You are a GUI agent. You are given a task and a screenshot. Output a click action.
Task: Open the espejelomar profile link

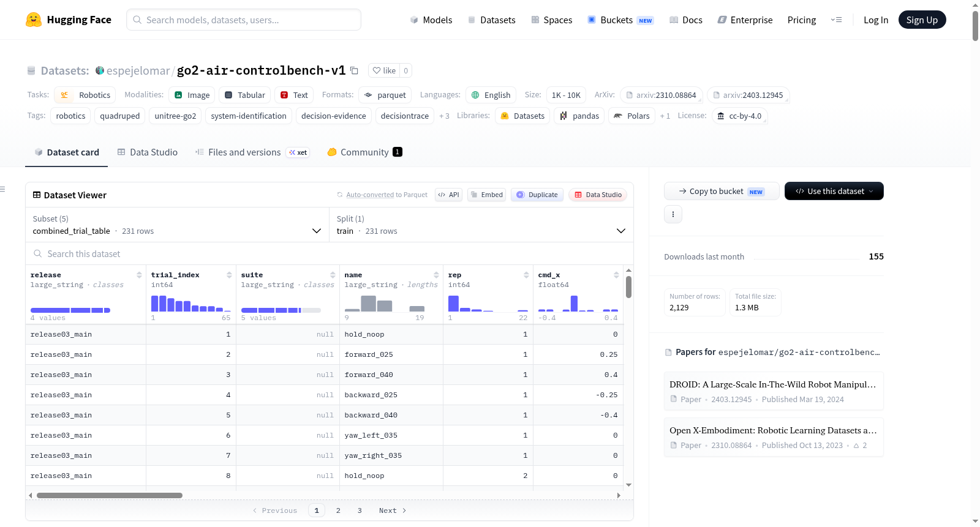click(x=138, y=70)
